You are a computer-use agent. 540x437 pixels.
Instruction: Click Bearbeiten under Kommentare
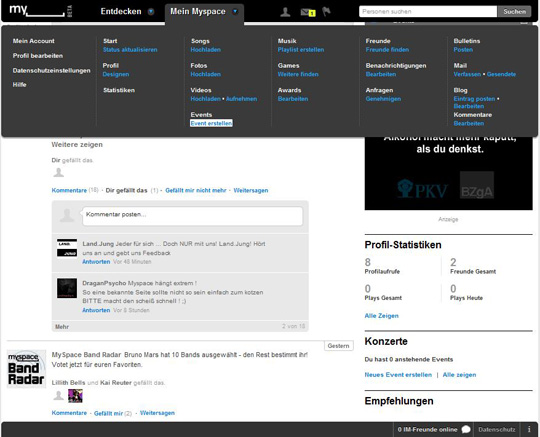pos(469,123)
